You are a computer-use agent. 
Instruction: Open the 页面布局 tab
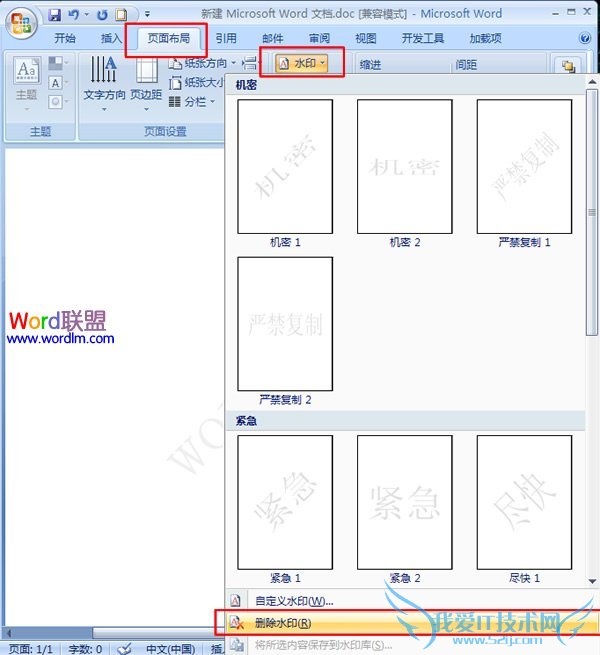point(168,38)
